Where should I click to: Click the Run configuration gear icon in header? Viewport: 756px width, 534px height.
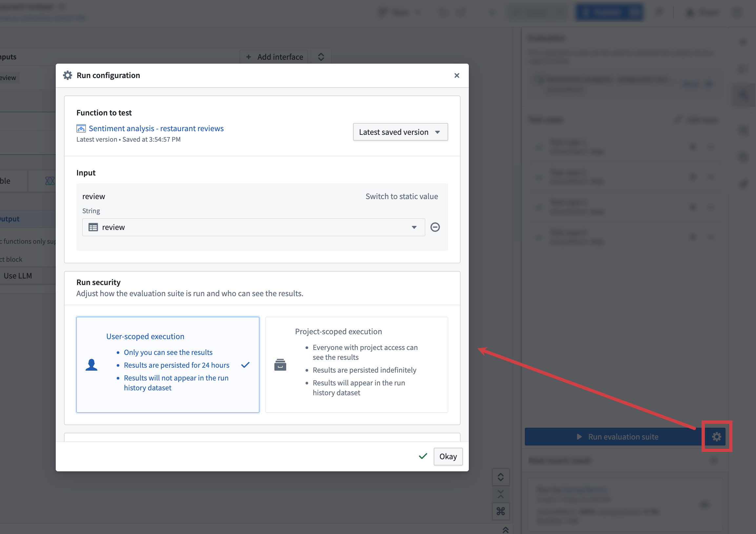point(68,75)
